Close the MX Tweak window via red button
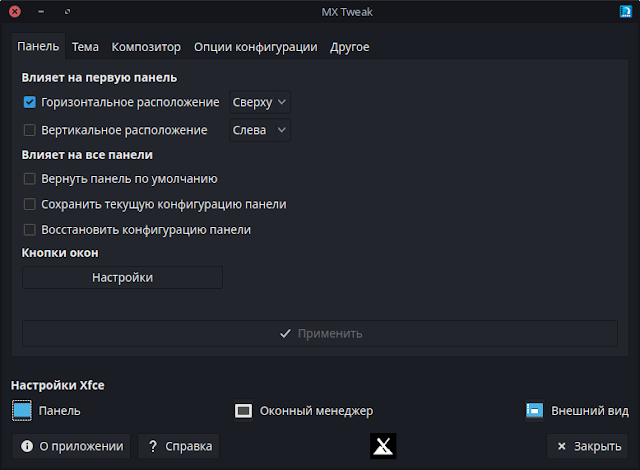Viewport: 640px width, 470px height. click(15, 11)
